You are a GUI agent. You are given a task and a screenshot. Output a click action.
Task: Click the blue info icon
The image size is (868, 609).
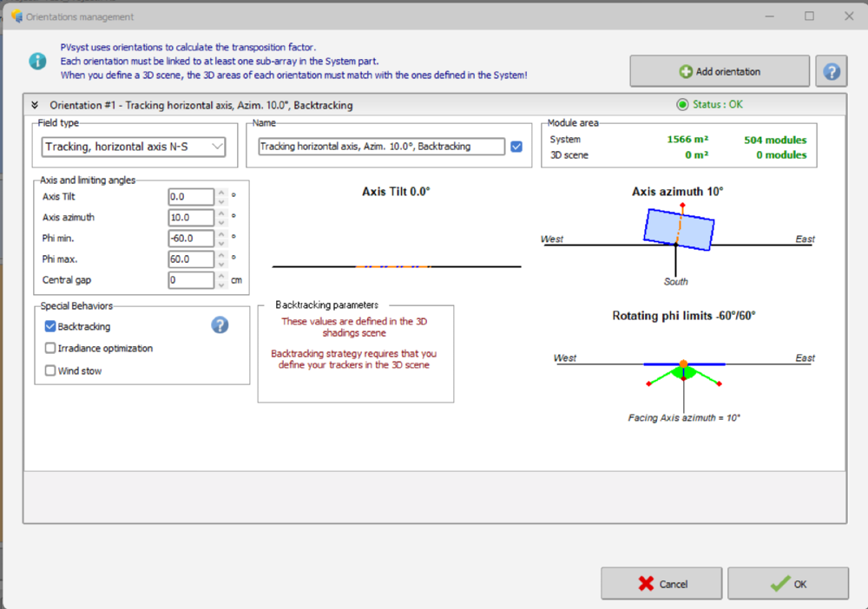[x=37, y=61]
